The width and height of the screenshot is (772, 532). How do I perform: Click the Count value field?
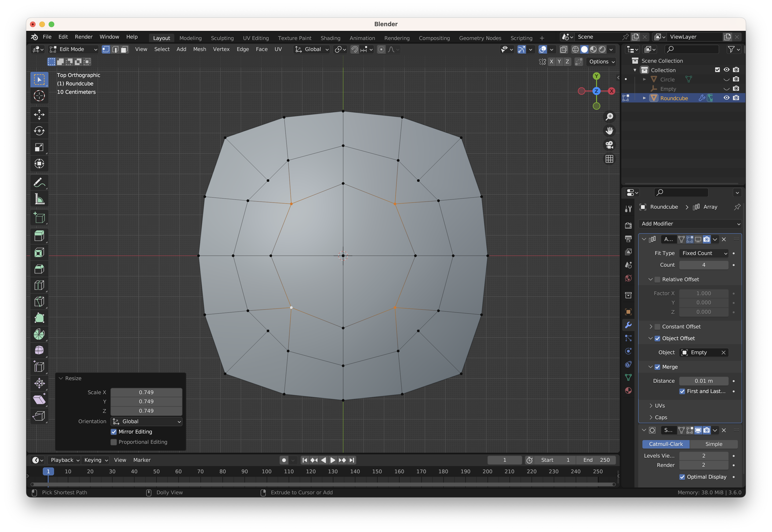(704, 265)
